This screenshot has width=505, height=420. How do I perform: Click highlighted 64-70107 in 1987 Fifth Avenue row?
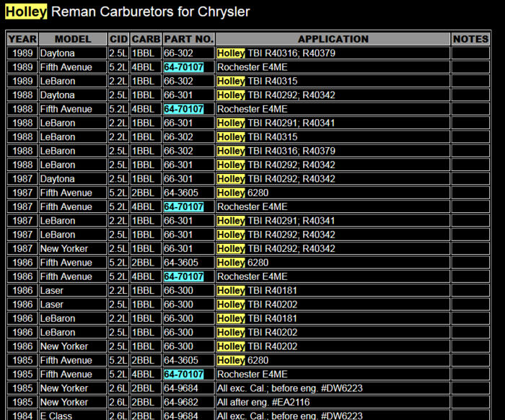pos(183,207)
